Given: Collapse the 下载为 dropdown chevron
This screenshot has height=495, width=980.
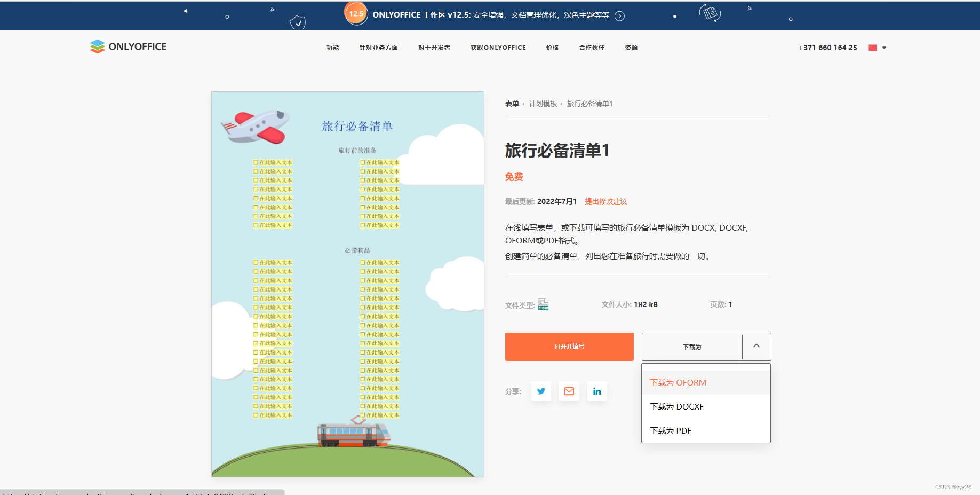Looking at the screenshot, I should pyautogui.click(x=756, y=346).
